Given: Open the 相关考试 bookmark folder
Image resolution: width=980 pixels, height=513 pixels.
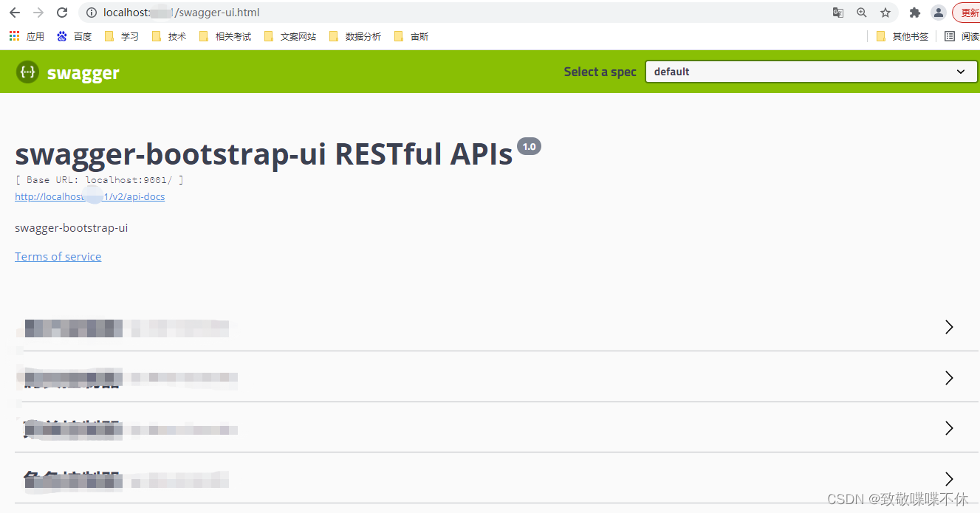Looking at the screenshot, I should tap(225, 36).
